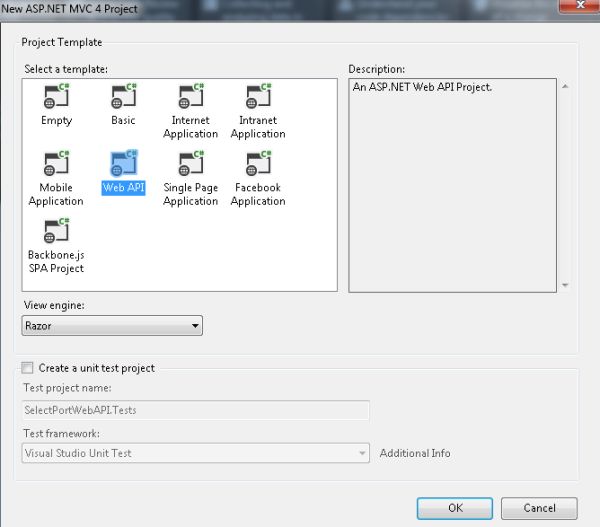Screen dimensions: 600x527
Task: Click description scrollbar up arrow
Action: tap(565, 86)
